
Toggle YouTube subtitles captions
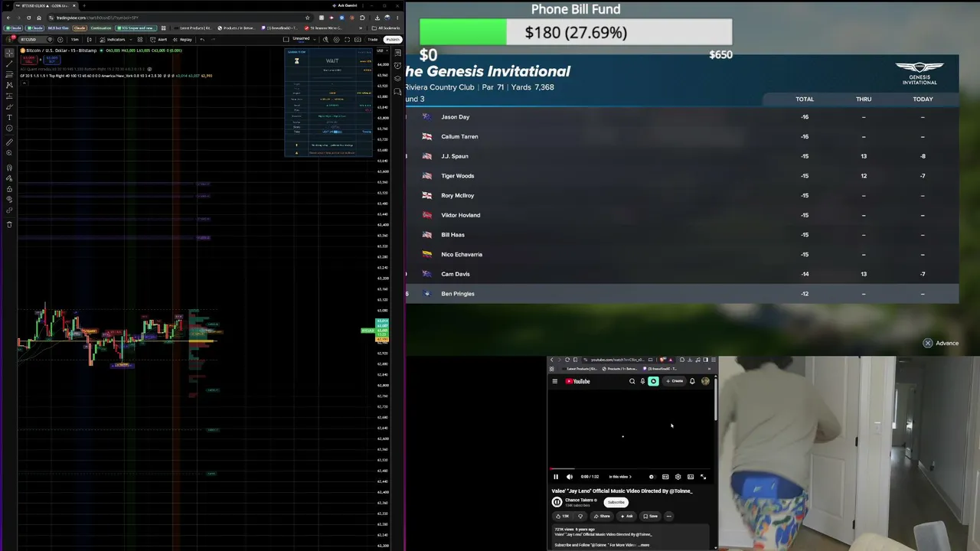[x=665, y=477]
